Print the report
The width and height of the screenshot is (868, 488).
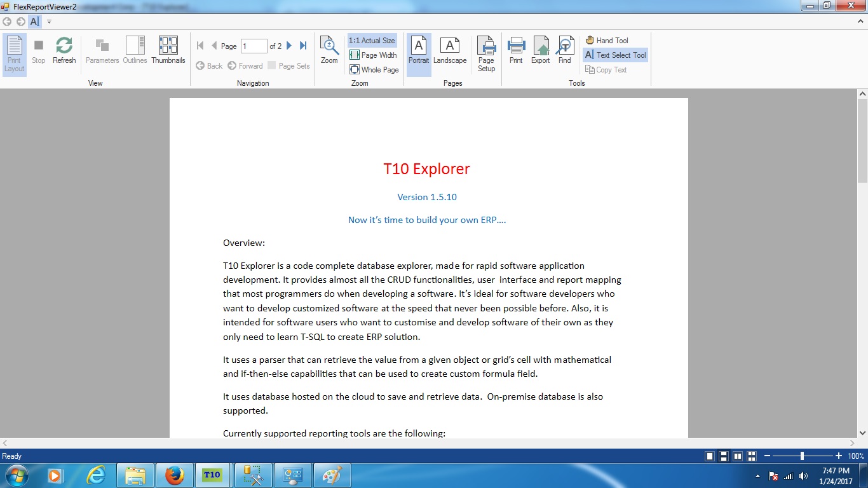click(516, 51)
